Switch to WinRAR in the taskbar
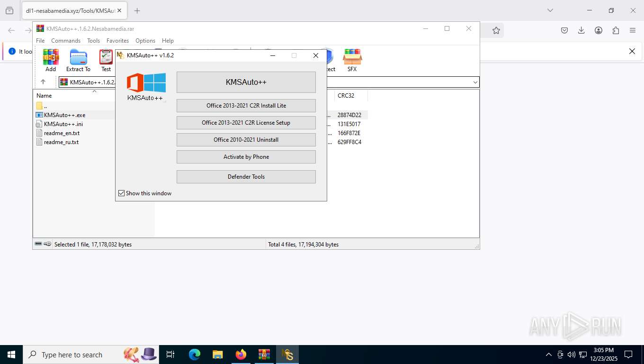Image resolution: width=644 pixels, height=364 pixels. [264, 355]
